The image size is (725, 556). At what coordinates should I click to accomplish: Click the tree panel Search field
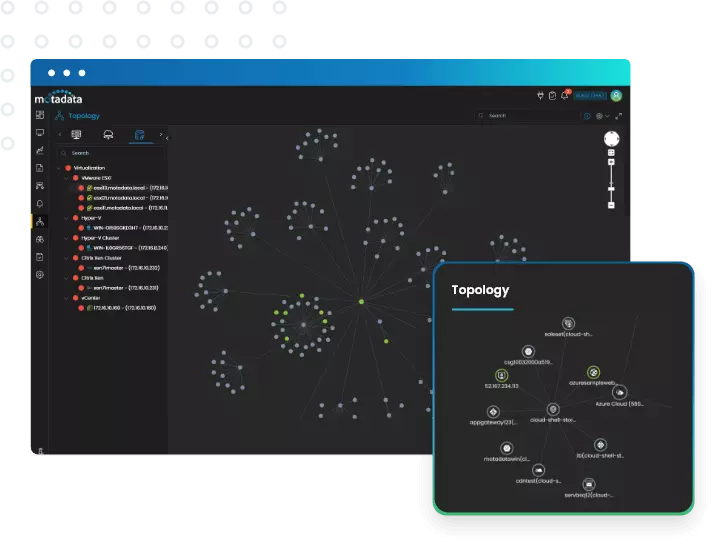tap(111, 153)
